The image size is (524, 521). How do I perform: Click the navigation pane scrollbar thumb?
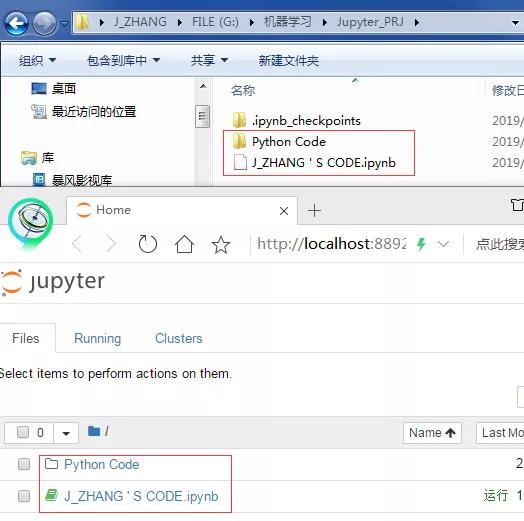203,116
